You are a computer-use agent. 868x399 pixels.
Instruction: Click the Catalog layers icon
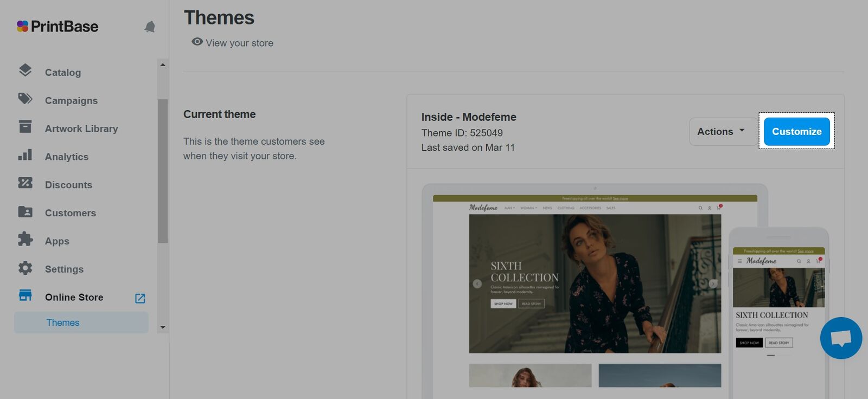pyautogui.click(x=25, y=70)
